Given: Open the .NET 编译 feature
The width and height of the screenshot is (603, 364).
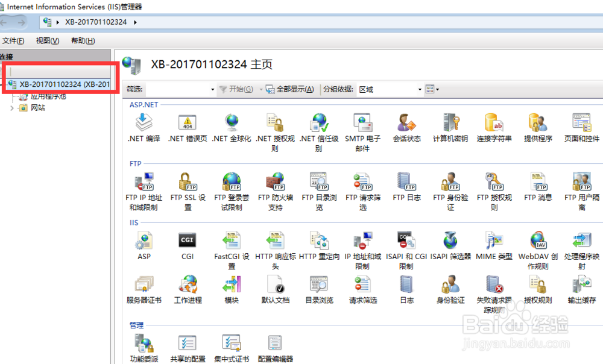Looking at the screenshot, I should 144,128.
